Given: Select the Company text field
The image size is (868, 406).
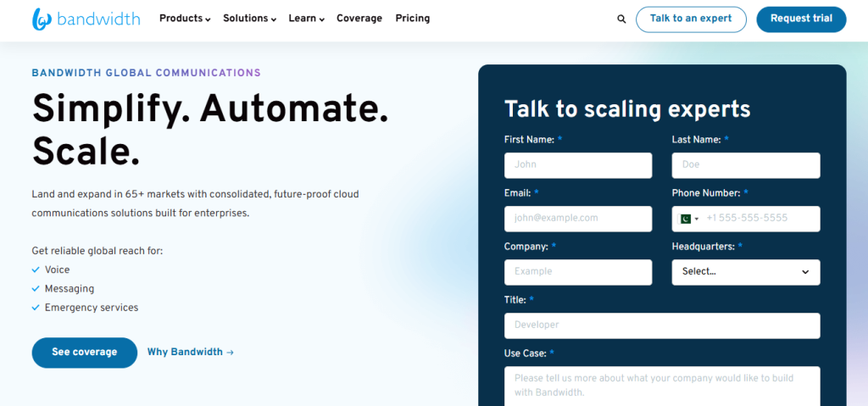Looking at the screenshot, I should click(578, 272).
